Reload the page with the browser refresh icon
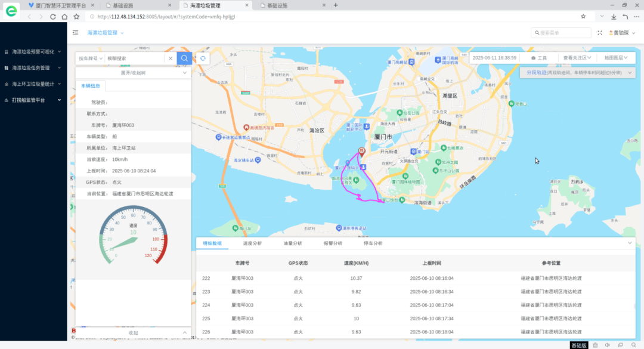The height and width of the screenshot is (349, 644). coord(54,17)
